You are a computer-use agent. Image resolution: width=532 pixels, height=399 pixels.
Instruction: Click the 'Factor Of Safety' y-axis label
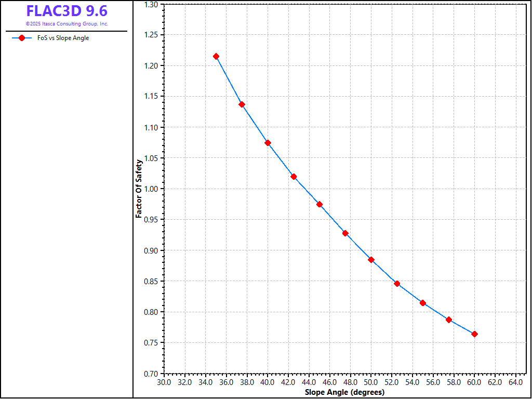(x=139, y=189)
